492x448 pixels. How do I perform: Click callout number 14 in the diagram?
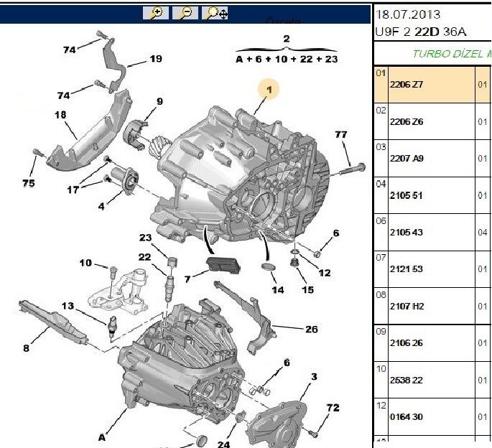point(277,290)
